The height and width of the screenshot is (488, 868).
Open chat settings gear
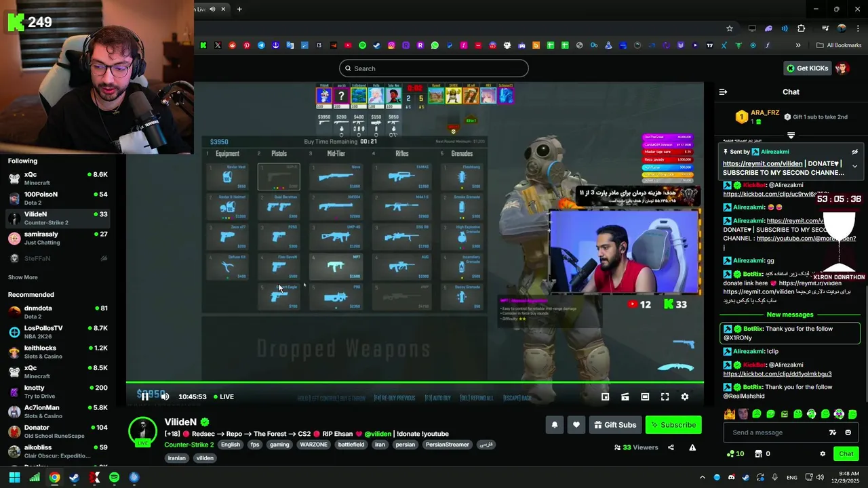coord(823,454)
